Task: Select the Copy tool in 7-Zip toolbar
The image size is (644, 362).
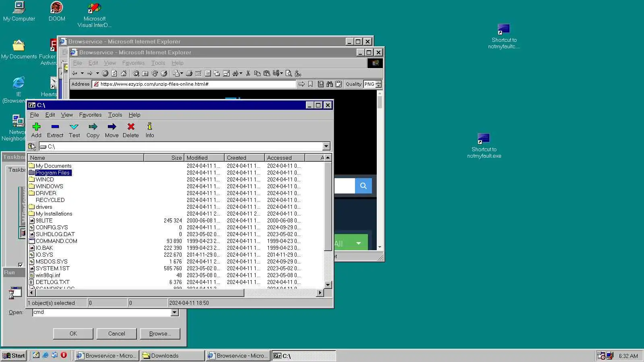Action: 93,130
